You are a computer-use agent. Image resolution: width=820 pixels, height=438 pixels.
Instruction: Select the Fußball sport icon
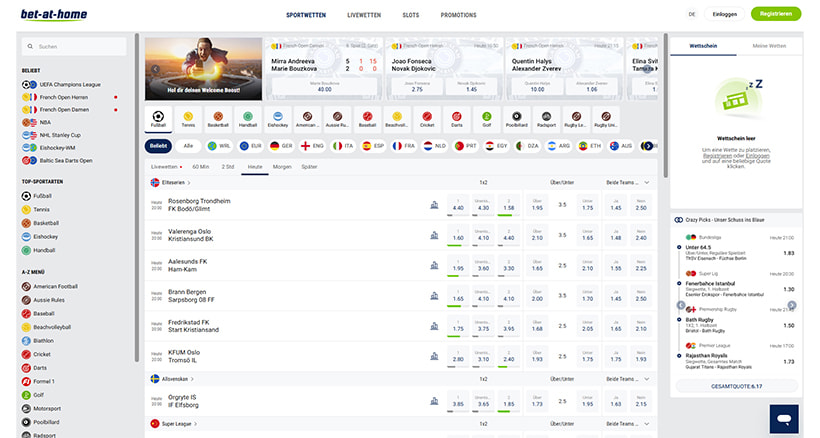(x=158, y=119)
